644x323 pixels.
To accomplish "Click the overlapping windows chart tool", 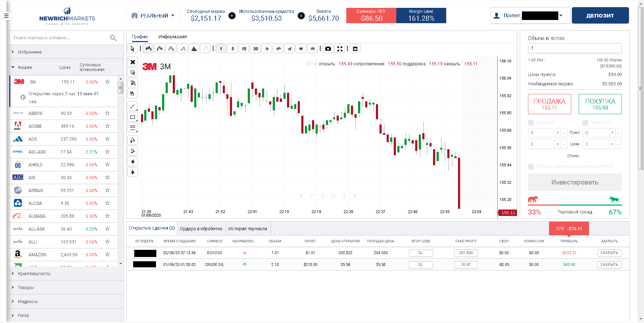I will [x=133, y=94].
